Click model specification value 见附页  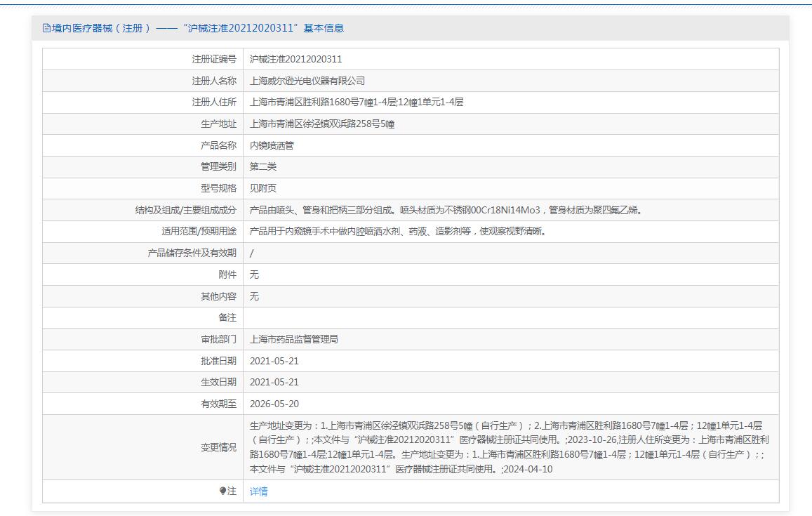[263, 189]
